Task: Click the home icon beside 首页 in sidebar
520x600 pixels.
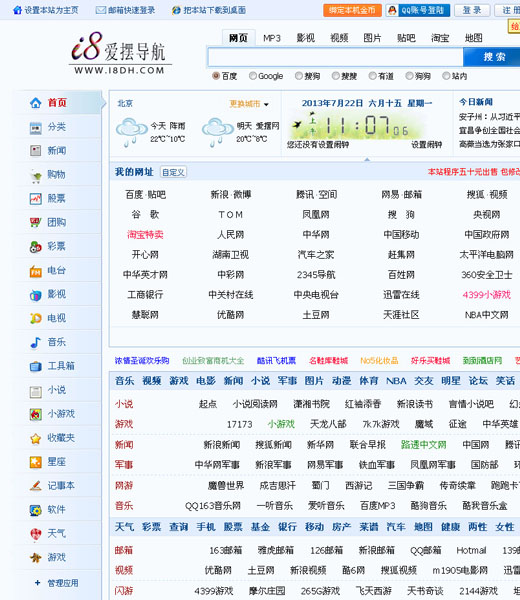Action: (36, 103)
